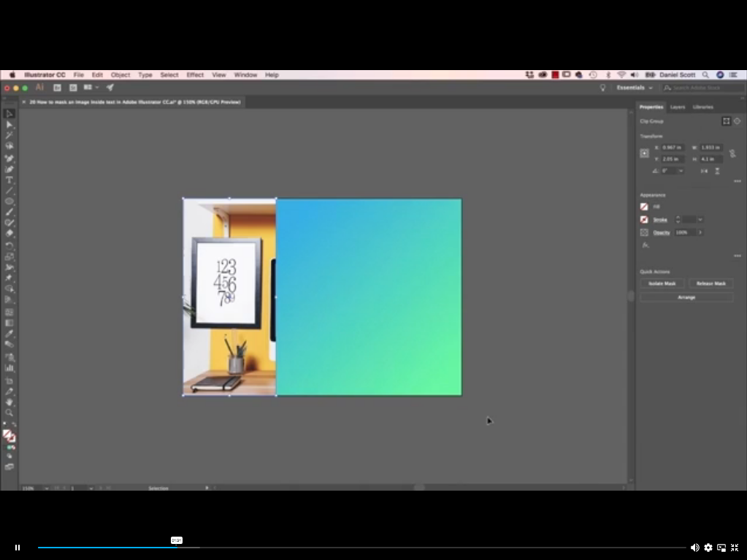Select the Eyedropper tool
This screenshot has height=560, width=747.
pyautogui.click(x=9, y=334)
